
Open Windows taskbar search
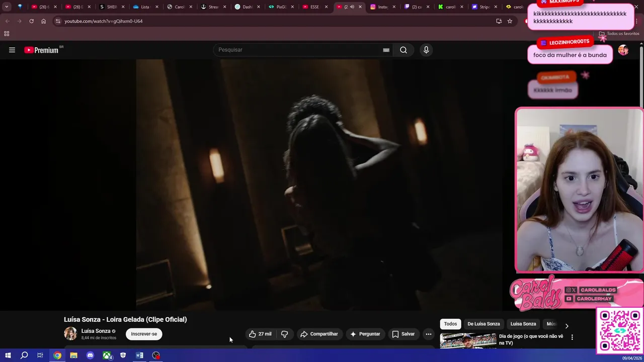coord(24,355)
